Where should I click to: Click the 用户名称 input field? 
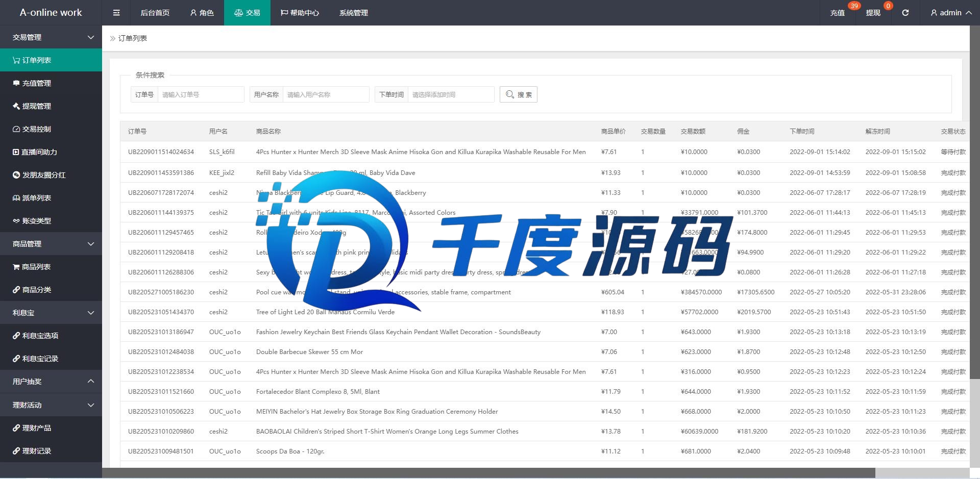[326, 94]
